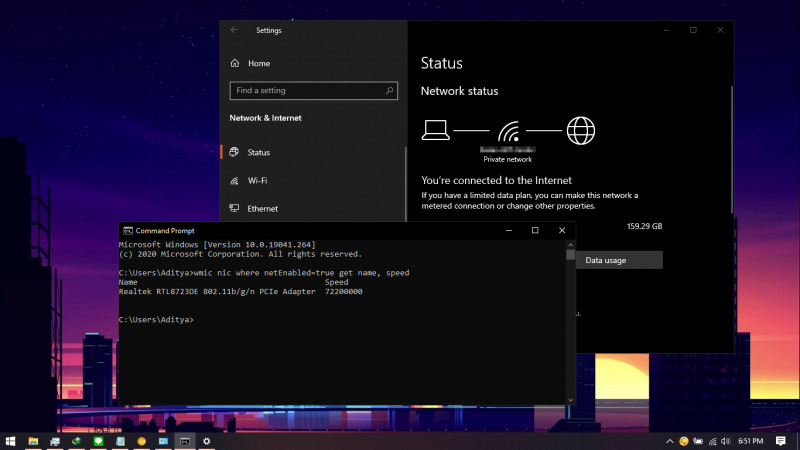Open the Action Center notifications icon
The width and height of the screenshot is (800, 450).
(781, 441)
